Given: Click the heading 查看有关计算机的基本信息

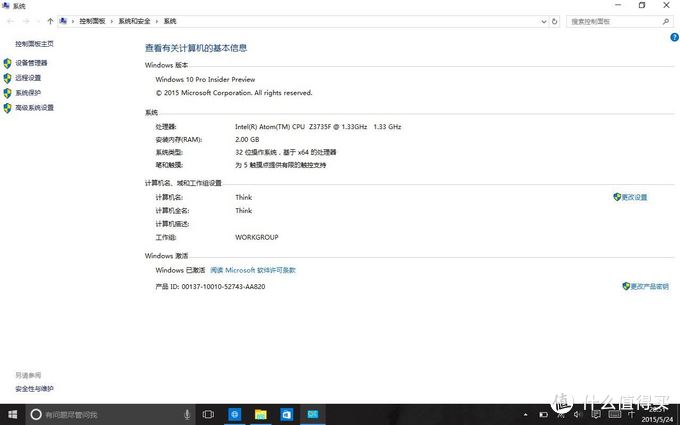Looking at the screenshot, I should [196, 48].
